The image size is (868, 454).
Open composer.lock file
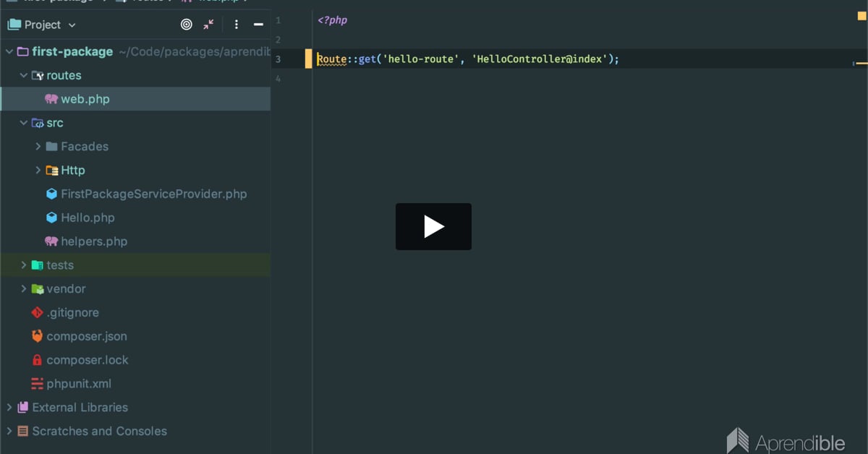(88, 360)
